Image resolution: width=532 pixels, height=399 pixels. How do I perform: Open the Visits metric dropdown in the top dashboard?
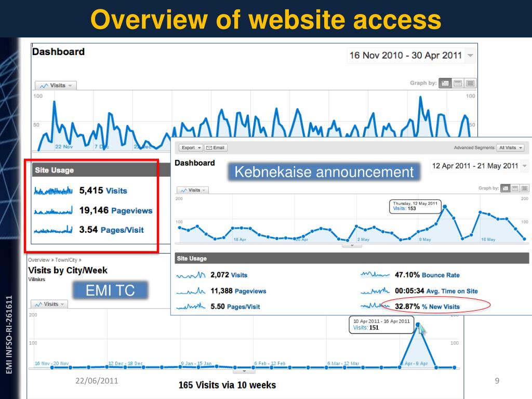point(56,86)
